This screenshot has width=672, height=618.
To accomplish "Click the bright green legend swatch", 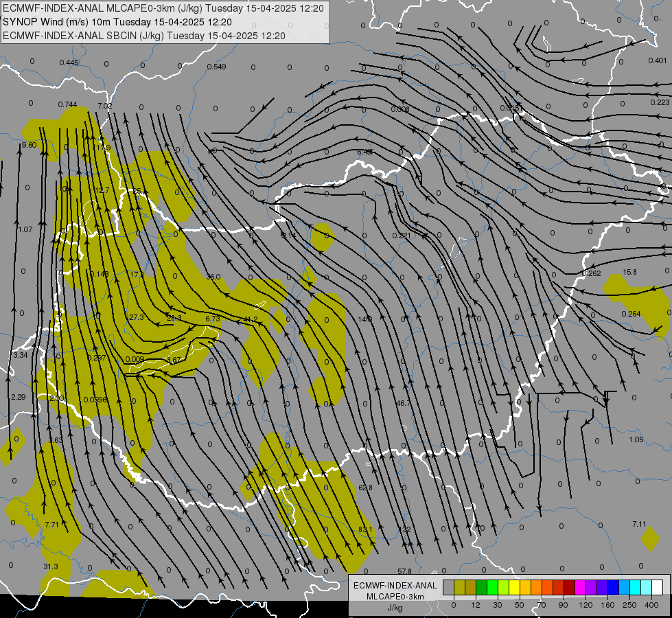I will click(492, 588).
